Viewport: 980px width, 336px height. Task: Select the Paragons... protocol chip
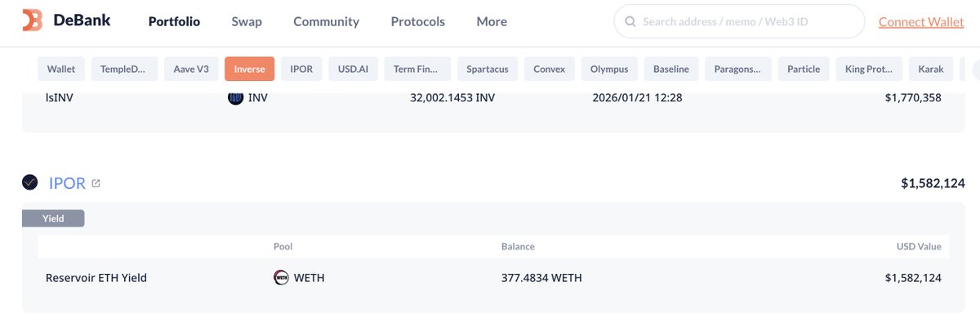[737, 69]
